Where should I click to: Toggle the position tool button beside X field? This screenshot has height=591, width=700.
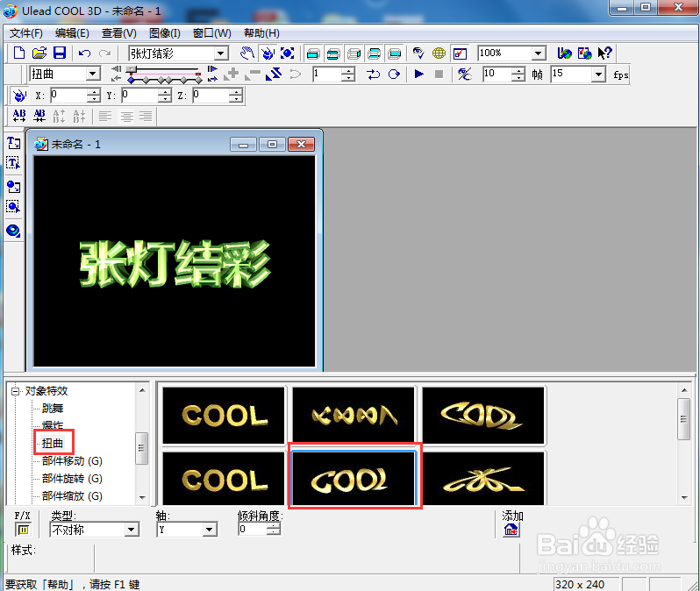coord(19,95)
